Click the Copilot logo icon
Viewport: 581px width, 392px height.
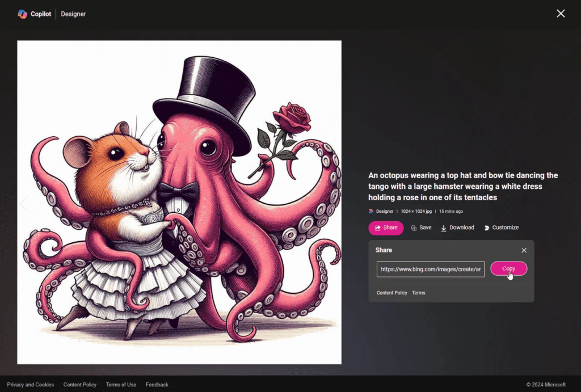click(22, 14)
